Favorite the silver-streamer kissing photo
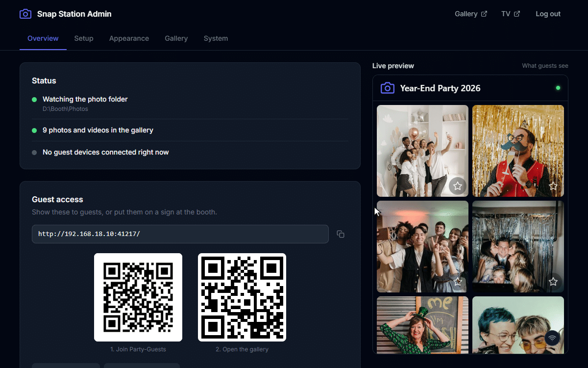 coord(553,282)
